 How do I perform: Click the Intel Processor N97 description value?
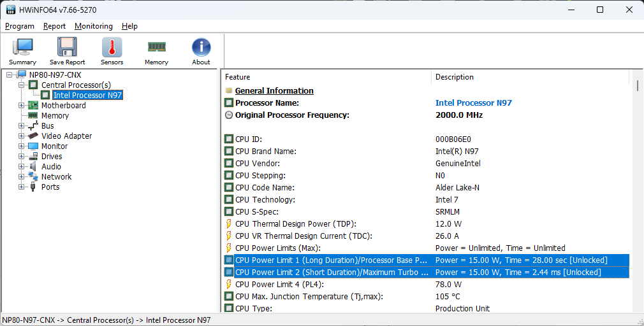point(474,103)
